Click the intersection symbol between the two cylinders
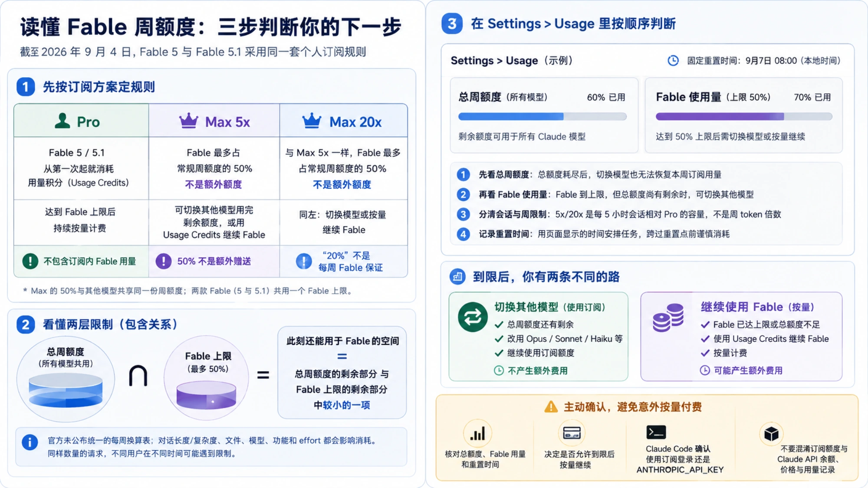This screenshot has height=488, width=868. point(138,376)
